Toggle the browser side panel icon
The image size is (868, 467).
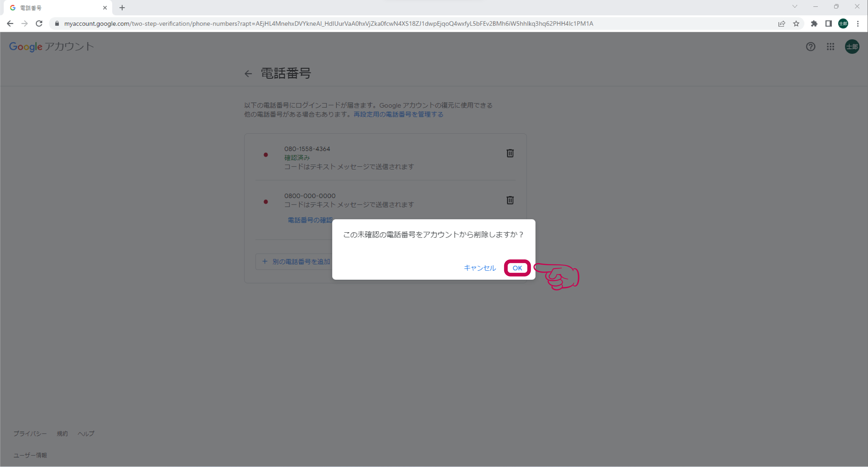tap(829, 24)
